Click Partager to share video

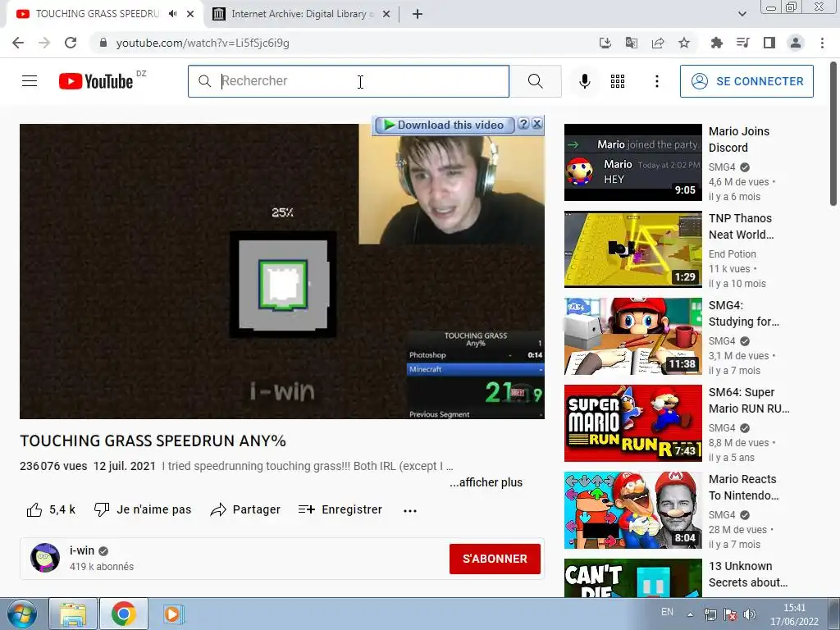[245, 509]
